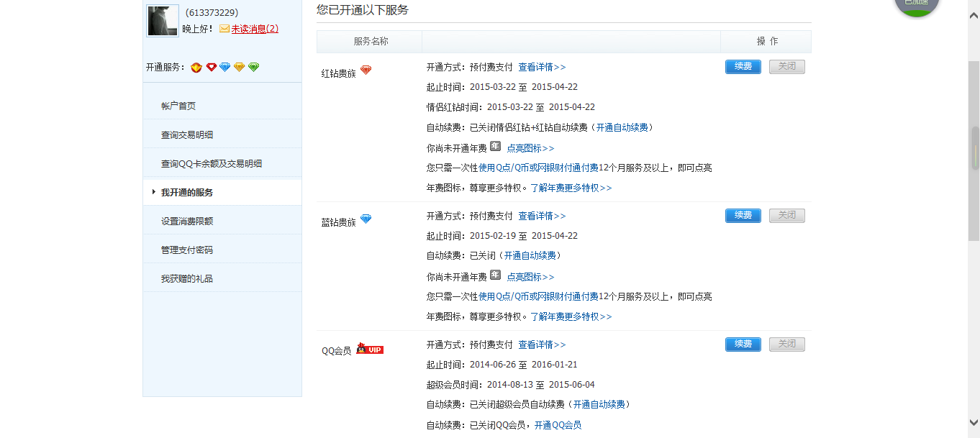Click the red heart diamond icon in 开通服务

coord(212,67)
